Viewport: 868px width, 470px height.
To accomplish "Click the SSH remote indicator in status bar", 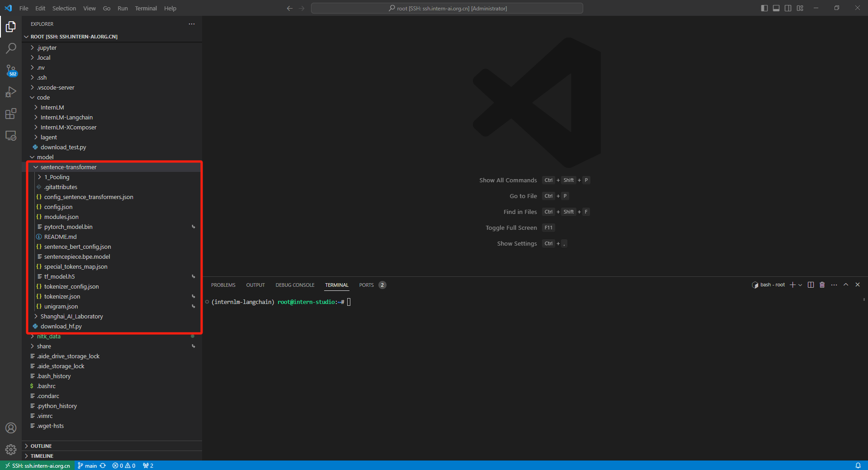I will pos(38,465).
